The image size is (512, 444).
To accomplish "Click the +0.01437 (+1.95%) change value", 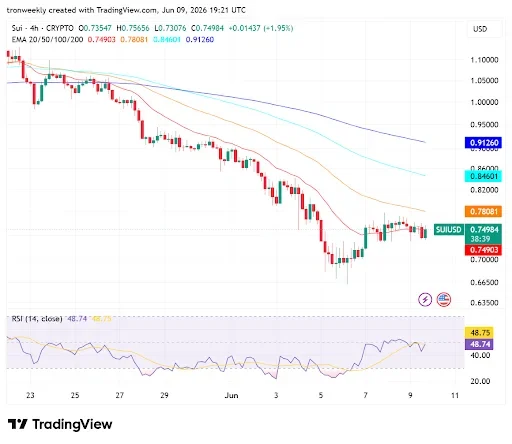I will point(261,28).
